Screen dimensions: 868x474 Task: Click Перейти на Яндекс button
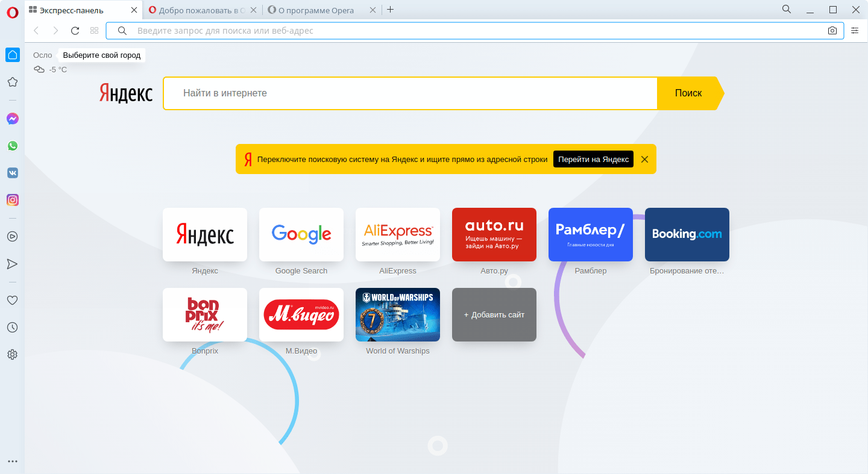593,159
